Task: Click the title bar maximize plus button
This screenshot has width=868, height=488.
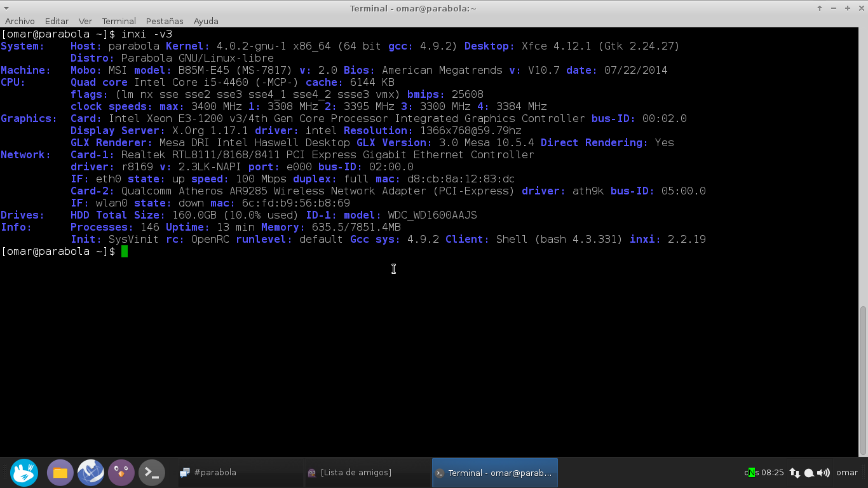Action: 848,8
